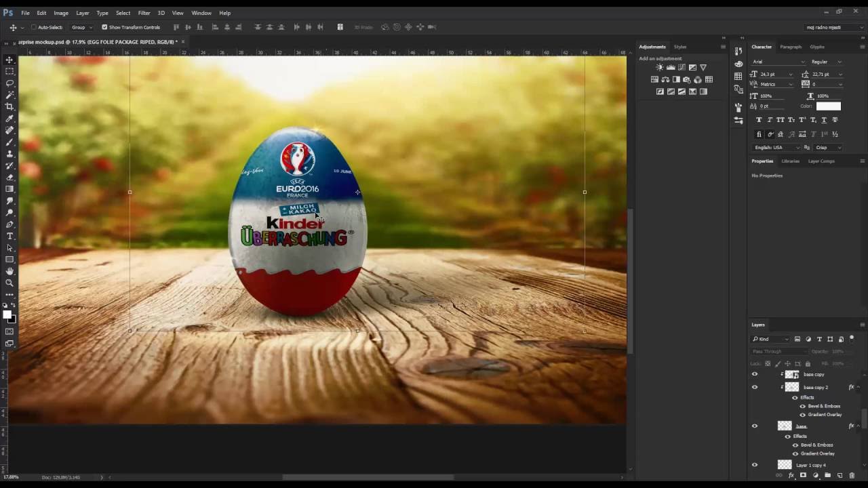The height and width of the screenshot is (488, 868).
Task: Switch to the Libraries tab
Action: (790, 161)
